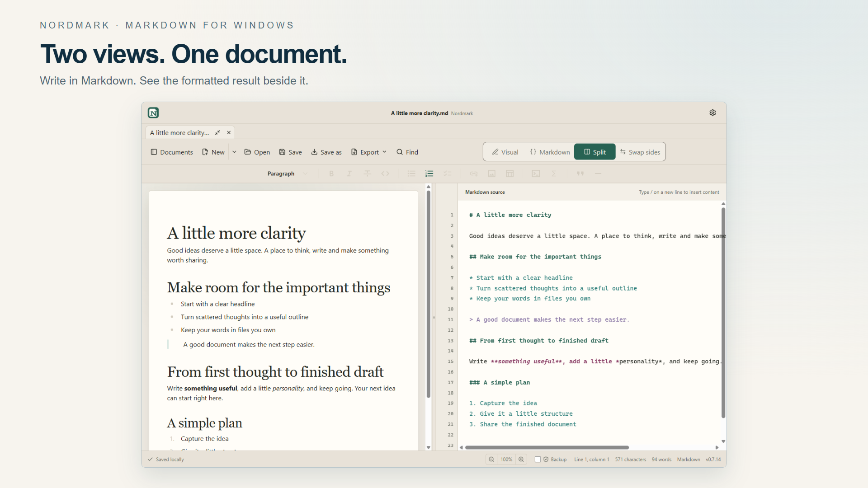This screenshot has height=488, width=868.
Task: Click the Markdown language status entry
Action: [x=689, y=460]
